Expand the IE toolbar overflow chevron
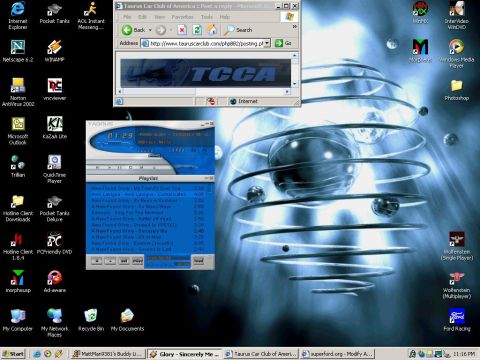This screenshot has width=480, height=360. [295, 27]
